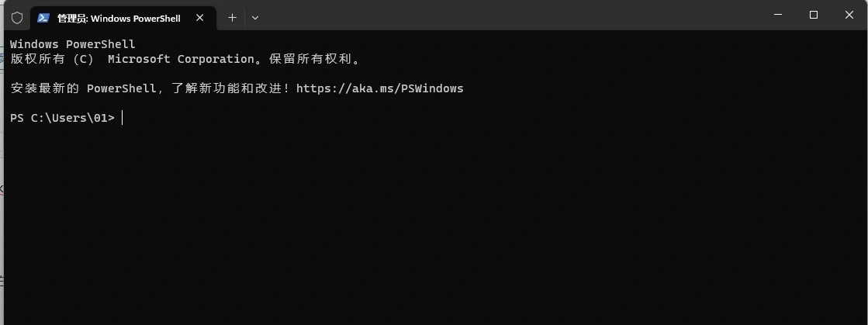Close the Windows PowerShell tab
868x325 pixels.
(x=200, y=18)
